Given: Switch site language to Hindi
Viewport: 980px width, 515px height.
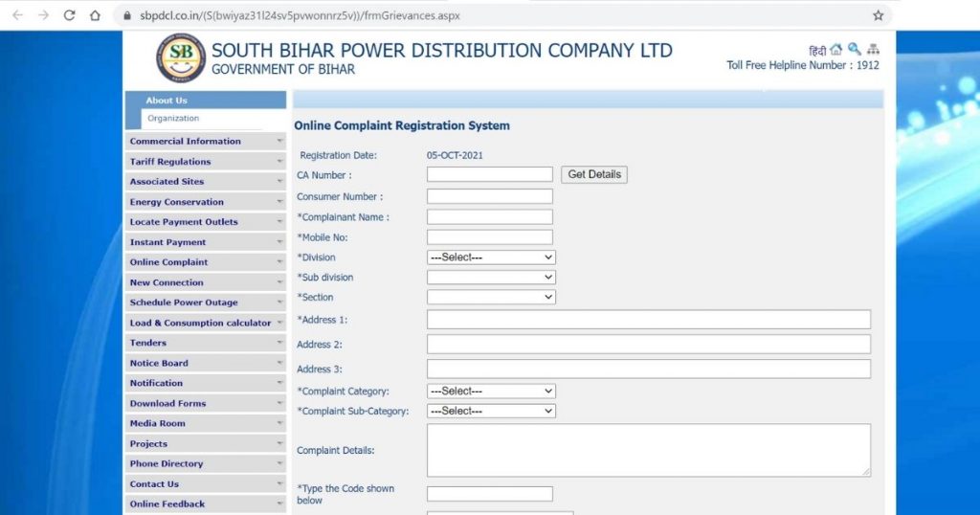Looking at the screenshot, I should [x=817, y=51].
